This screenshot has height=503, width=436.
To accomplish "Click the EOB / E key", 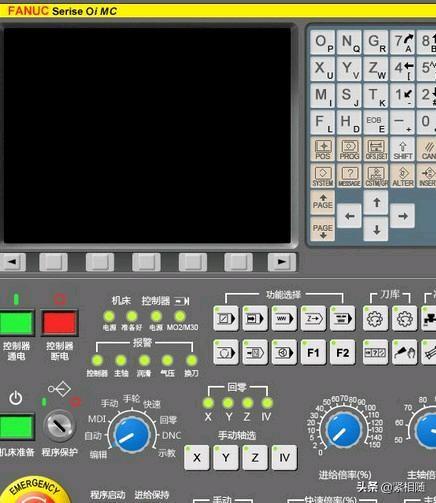I will coord(376,123).
